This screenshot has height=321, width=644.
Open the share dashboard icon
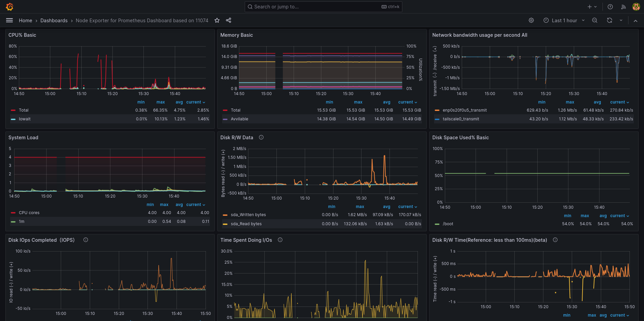(x=229, y=20)
